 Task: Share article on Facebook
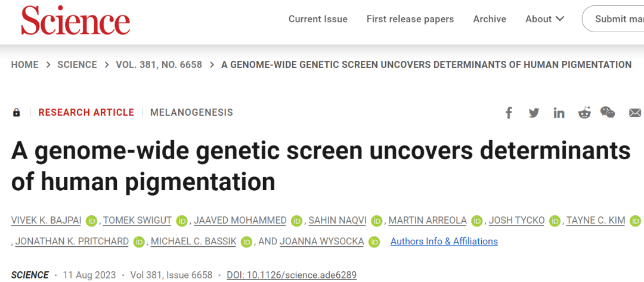coord(509,113)
